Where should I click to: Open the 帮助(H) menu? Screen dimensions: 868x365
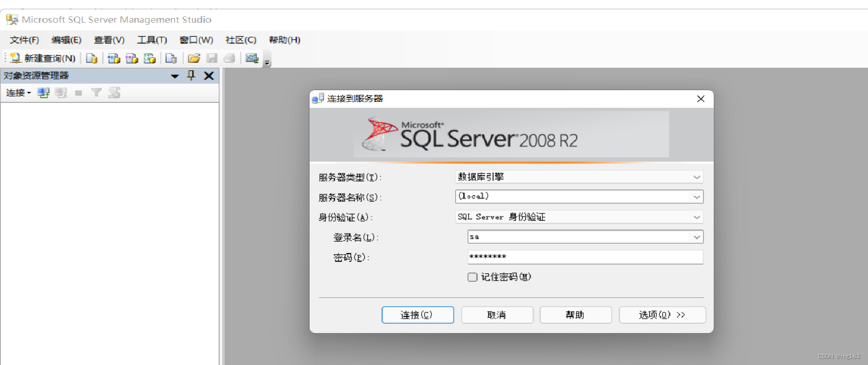284,40
